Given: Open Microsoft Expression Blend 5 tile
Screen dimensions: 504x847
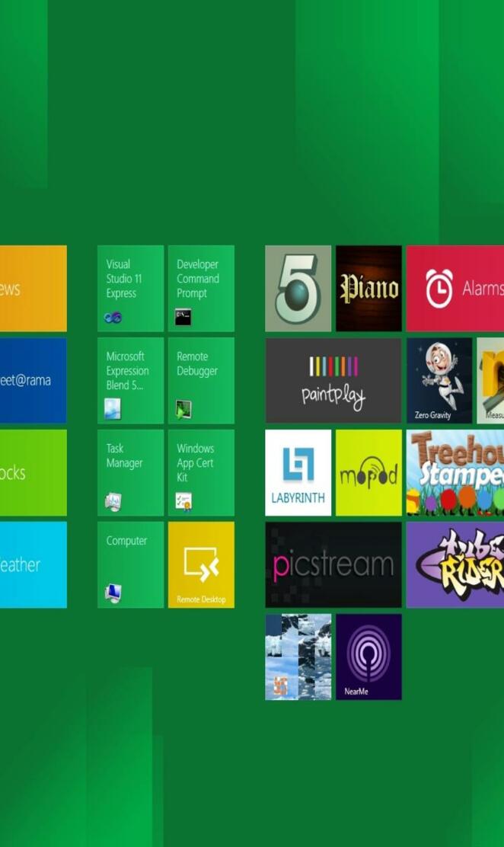Looking at the screenshot, I should click(x=130, y=380).
